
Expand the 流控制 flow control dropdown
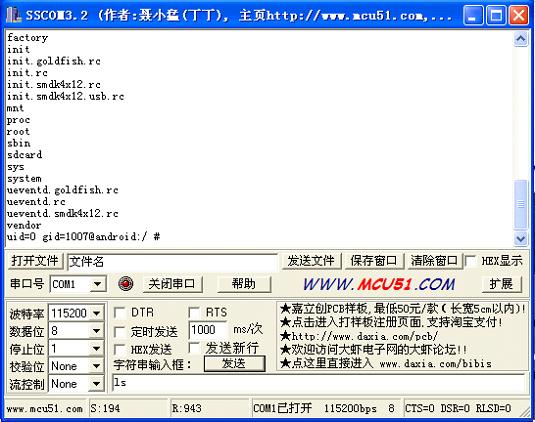[x=97, y=384]
